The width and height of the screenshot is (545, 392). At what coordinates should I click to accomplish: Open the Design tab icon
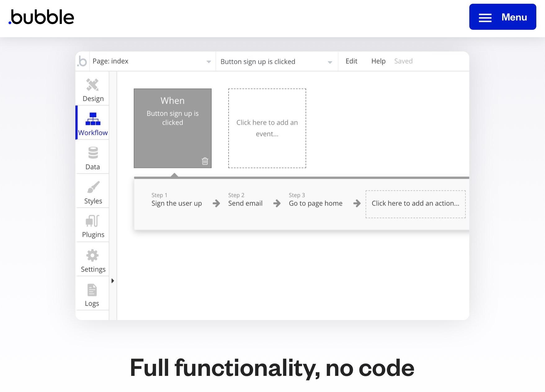[92, 85]
